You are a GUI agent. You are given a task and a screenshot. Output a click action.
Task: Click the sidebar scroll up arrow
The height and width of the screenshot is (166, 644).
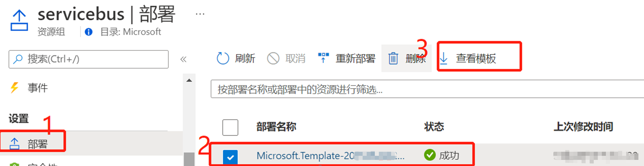tap(189, 80)
